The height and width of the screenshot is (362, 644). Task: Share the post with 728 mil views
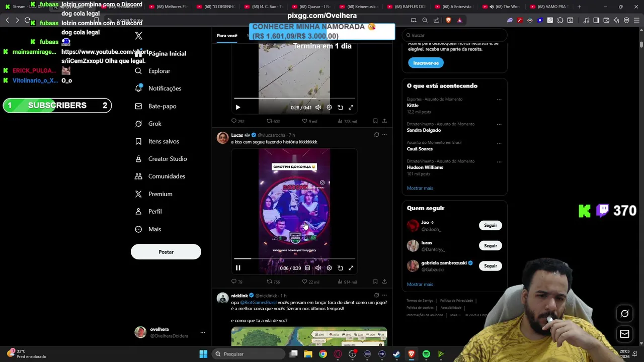(384, 121)
